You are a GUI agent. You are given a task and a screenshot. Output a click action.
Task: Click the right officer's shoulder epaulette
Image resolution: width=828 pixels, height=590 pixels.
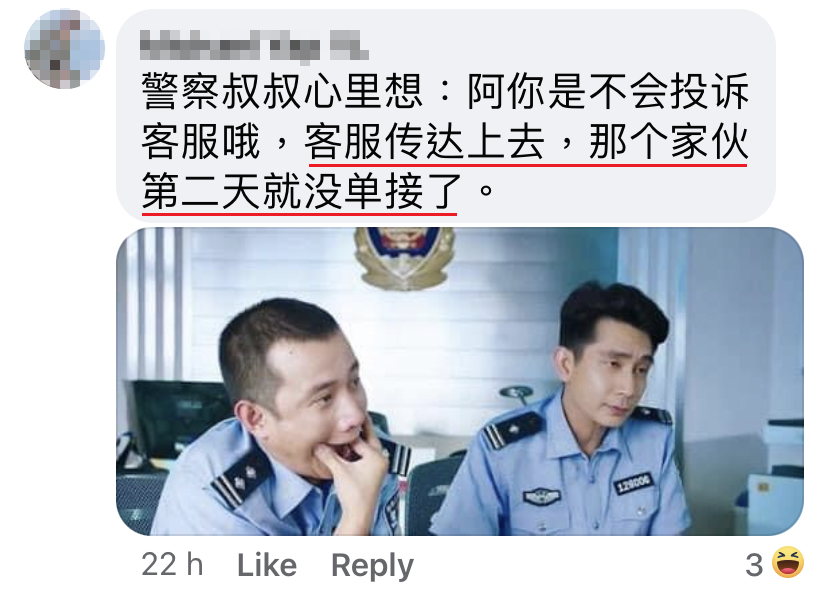[511, 430]
